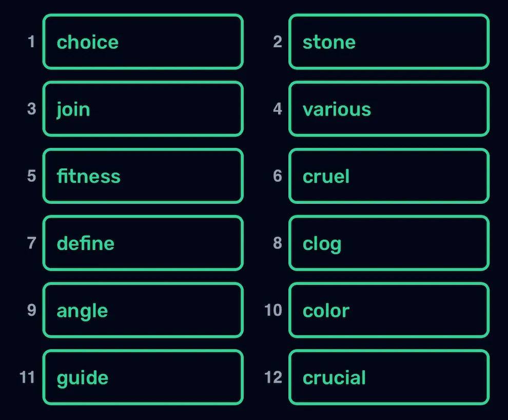Click the number 10 label beside color
Image resolution: width=508 pixels, height=420 pixels.
273,310
